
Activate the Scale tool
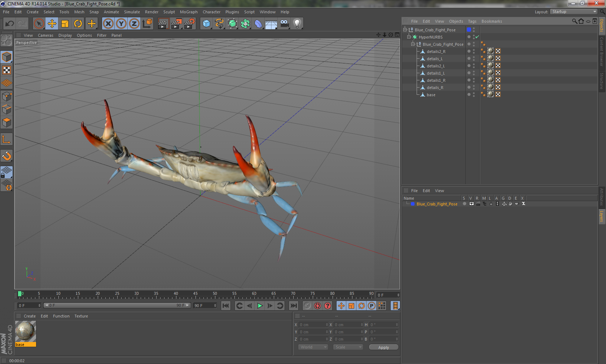pos(65,24)
